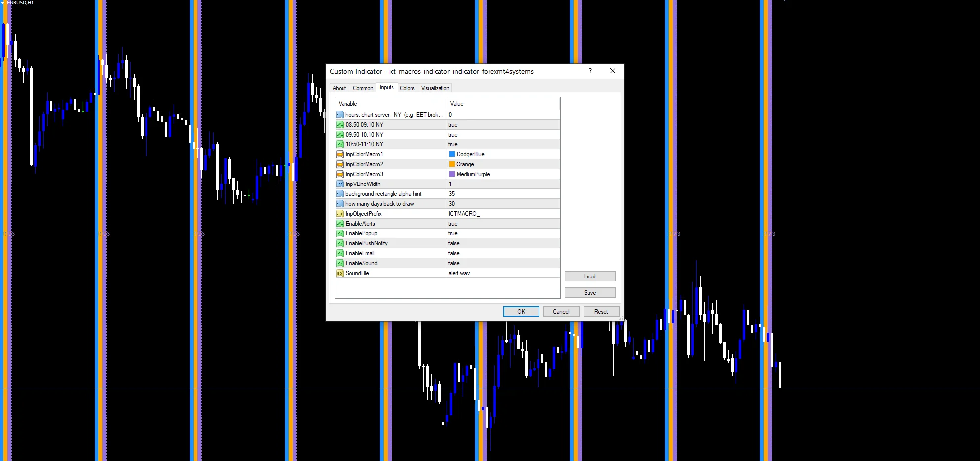The width and height of the screenshot is (980, 461).
Task: Toggle the 10:50-11:10 NY true value
Action: tap(503, 144)
